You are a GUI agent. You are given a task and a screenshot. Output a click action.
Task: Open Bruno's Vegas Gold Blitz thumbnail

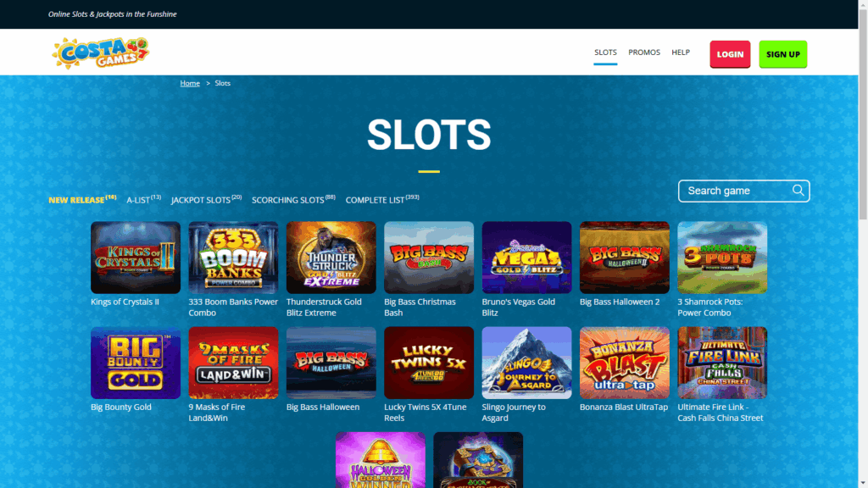tap(526, 258)
